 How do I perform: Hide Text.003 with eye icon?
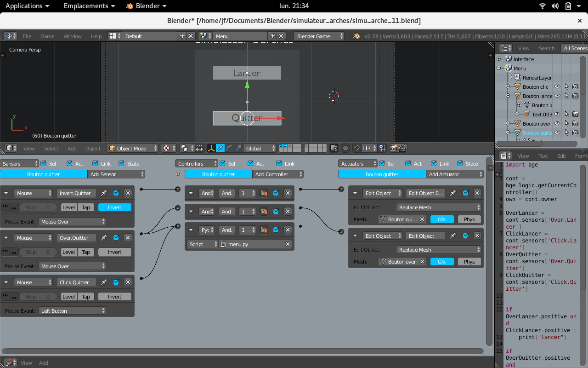[x=557, y=114]
